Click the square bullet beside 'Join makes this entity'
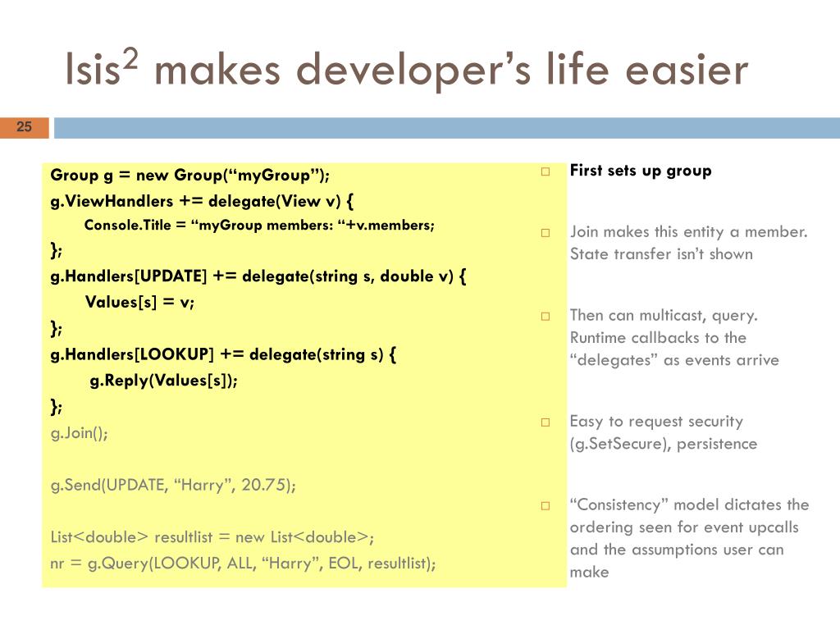The height and width of the screenshot is (630, 840). 546,233
